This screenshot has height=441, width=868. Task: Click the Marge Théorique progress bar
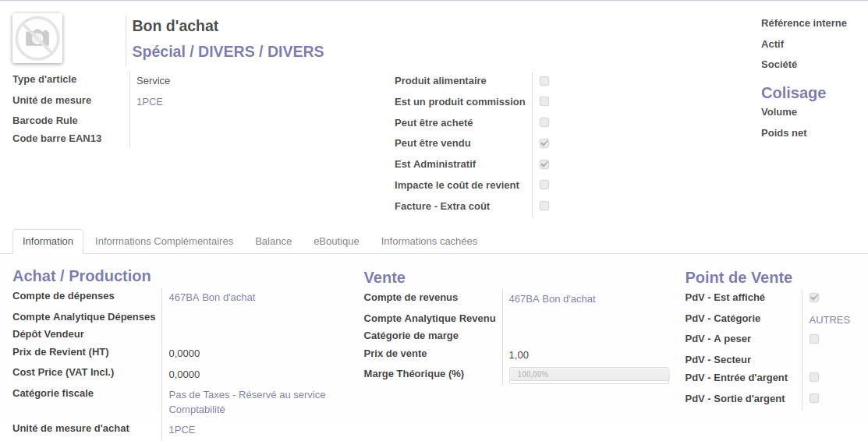[x=589, y=375]
